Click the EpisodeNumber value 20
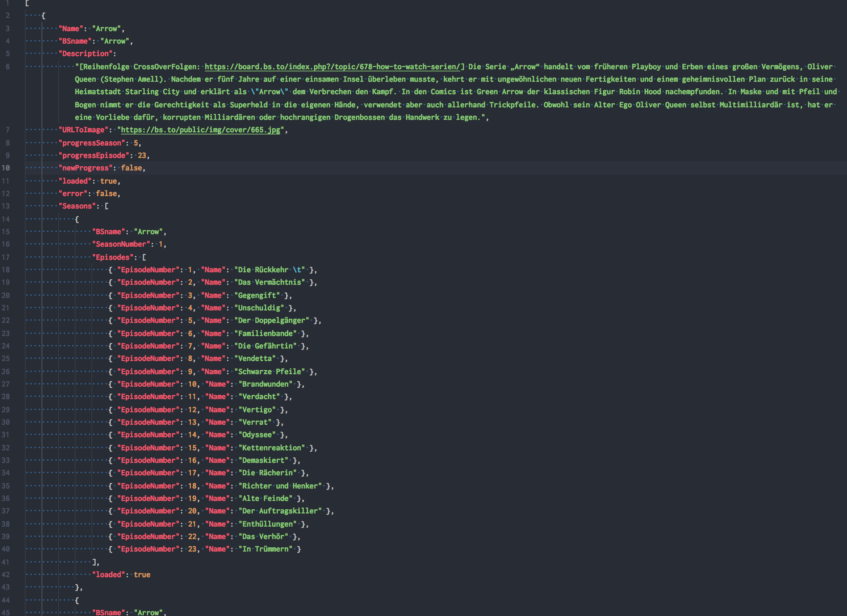 tap(192, 511)
